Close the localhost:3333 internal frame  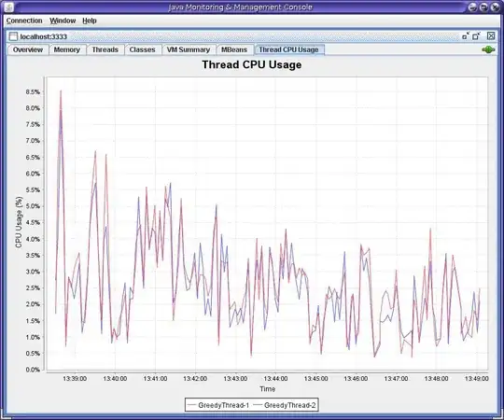[x=491, y=36]
